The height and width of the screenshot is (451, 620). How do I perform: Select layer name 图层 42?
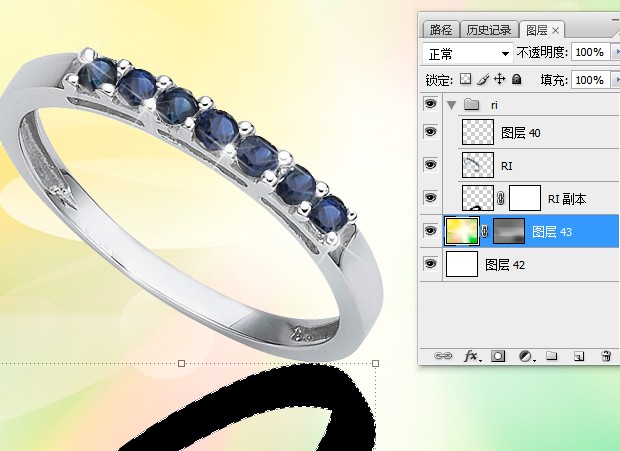point(505,265)
